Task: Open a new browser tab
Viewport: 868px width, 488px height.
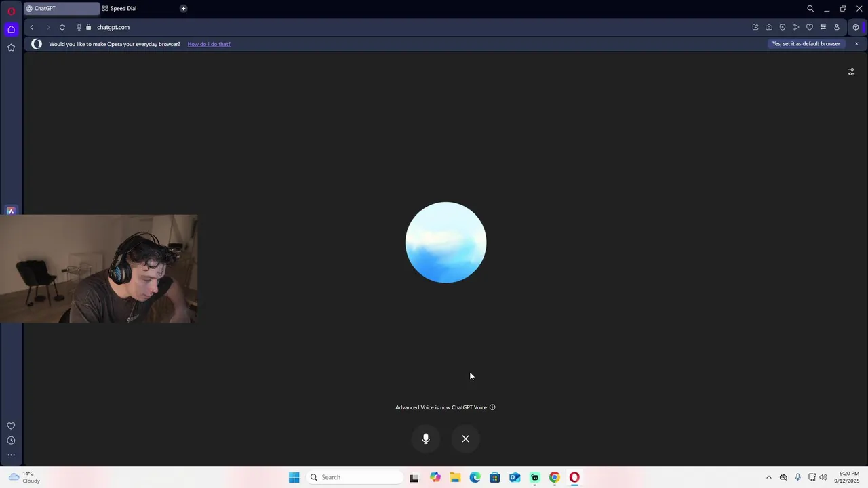Action: tap(183, 9)
